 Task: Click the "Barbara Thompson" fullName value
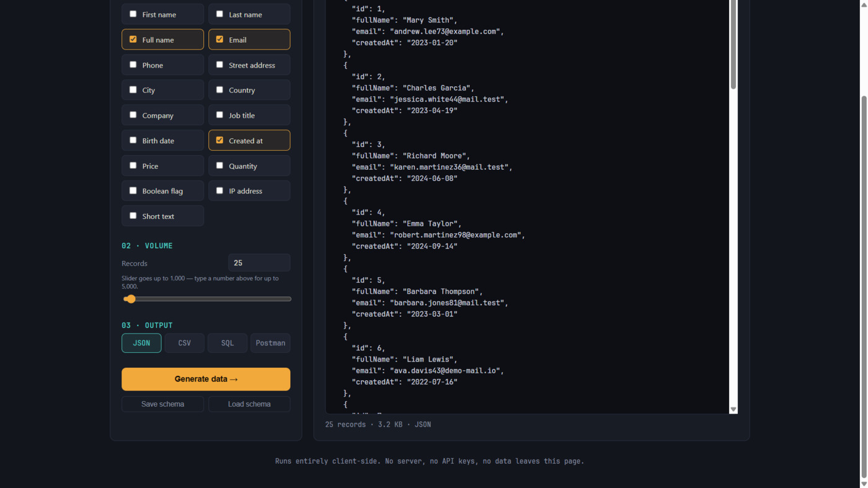tap(441, 291)
